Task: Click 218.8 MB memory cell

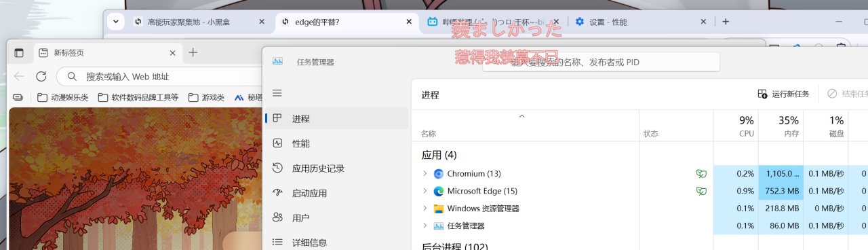Action: click(781, 209)
